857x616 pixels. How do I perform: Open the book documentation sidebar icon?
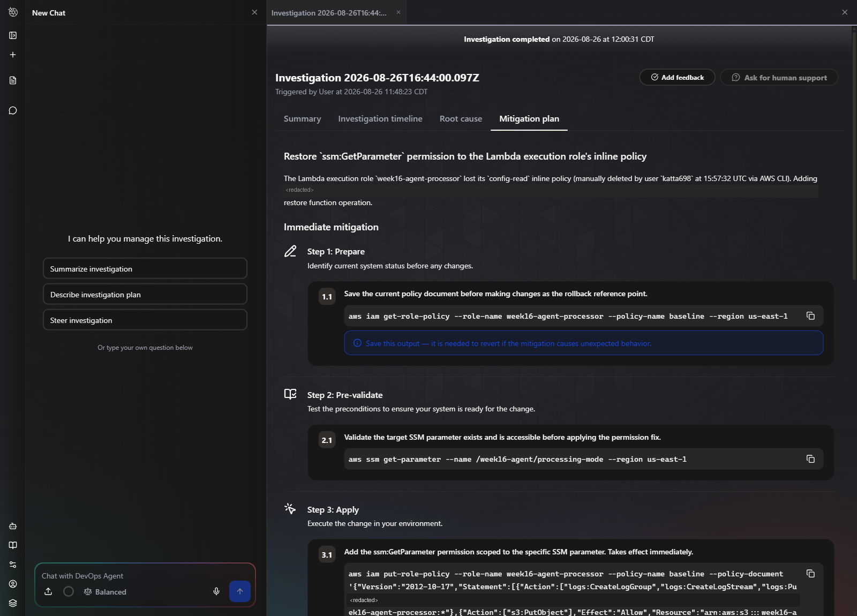pos(13,545)
